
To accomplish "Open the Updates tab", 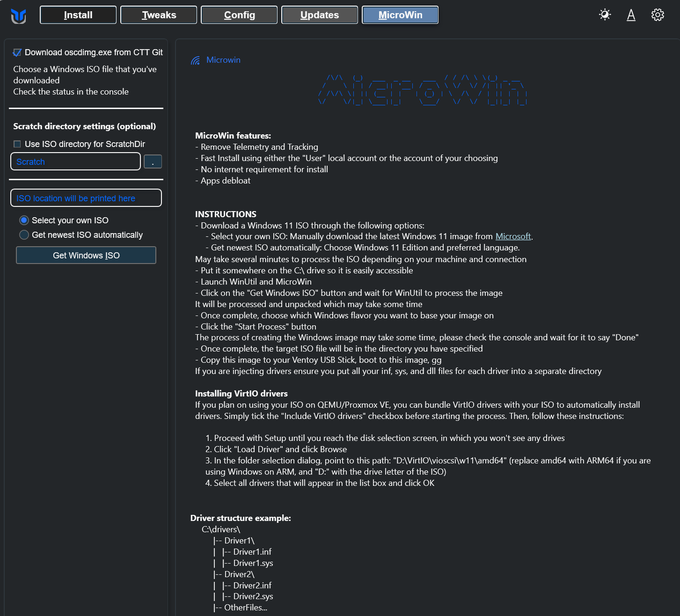I will click(320, 15).
